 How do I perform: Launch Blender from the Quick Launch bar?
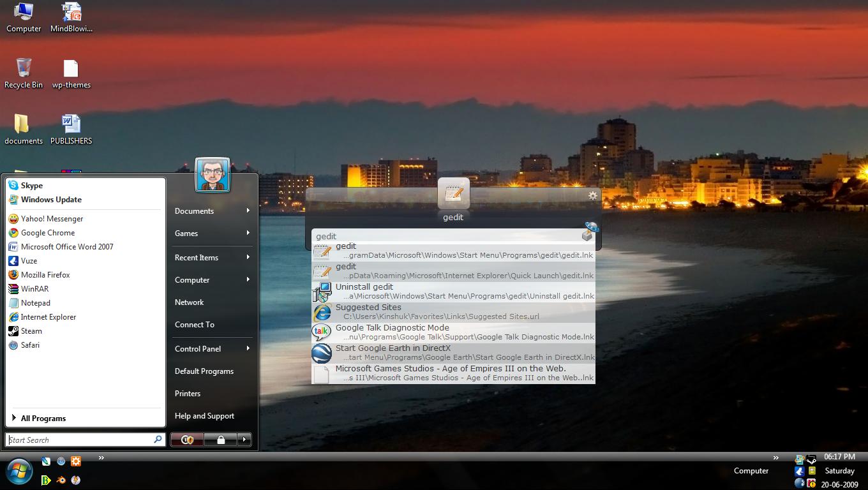61,480
